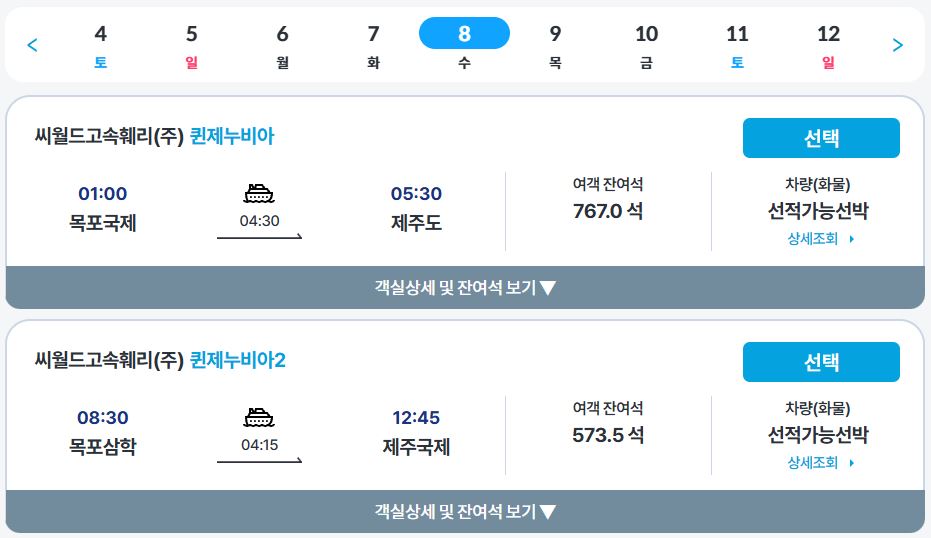Click the previous dates arrow
Screen dimensions: 931x538
(32, 45)
